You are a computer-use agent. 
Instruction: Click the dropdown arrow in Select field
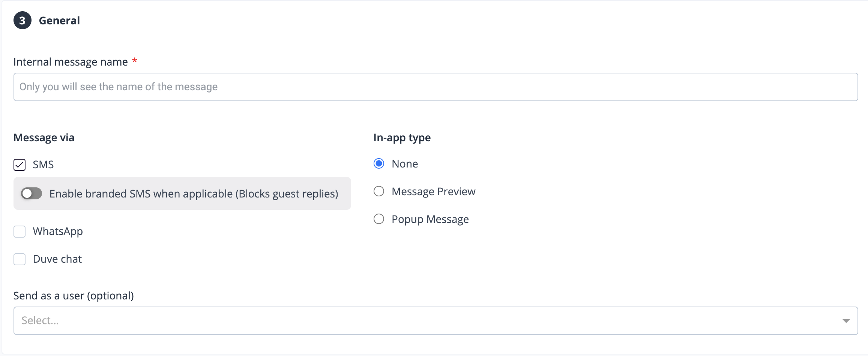846,321
